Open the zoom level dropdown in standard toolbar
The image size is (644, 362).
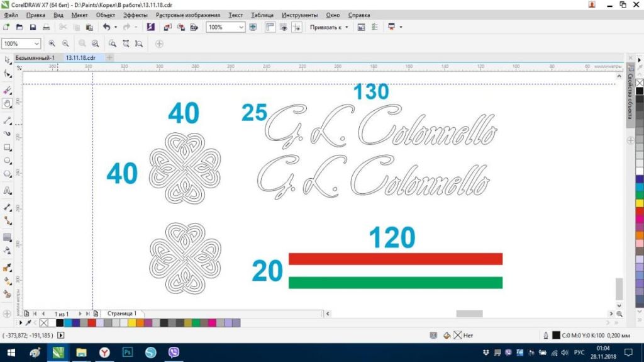tap(241, 28)
